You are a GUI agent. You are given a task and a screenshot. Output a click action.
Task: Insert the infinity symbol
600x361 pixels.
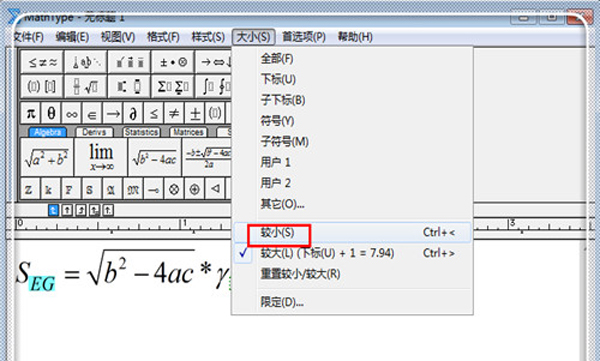pyautogui.click(x=72, y=113)
